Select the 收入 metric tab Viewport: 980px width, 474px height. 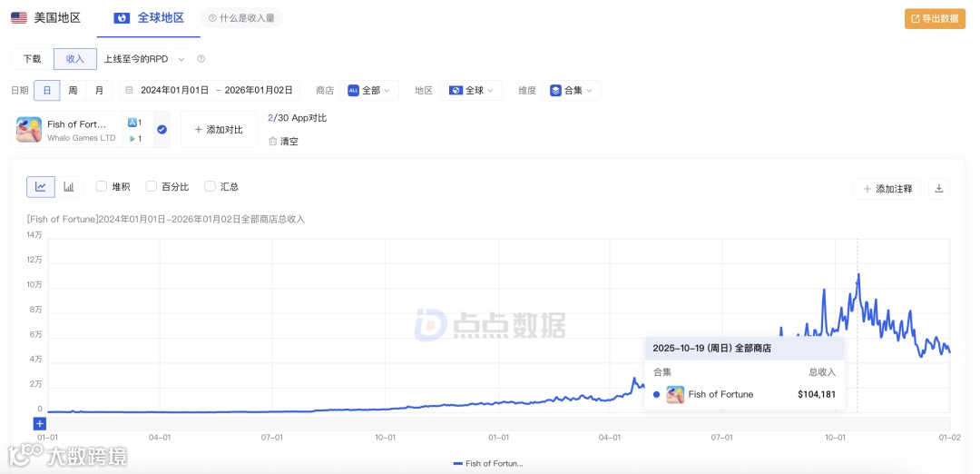[x=75, y=59]
